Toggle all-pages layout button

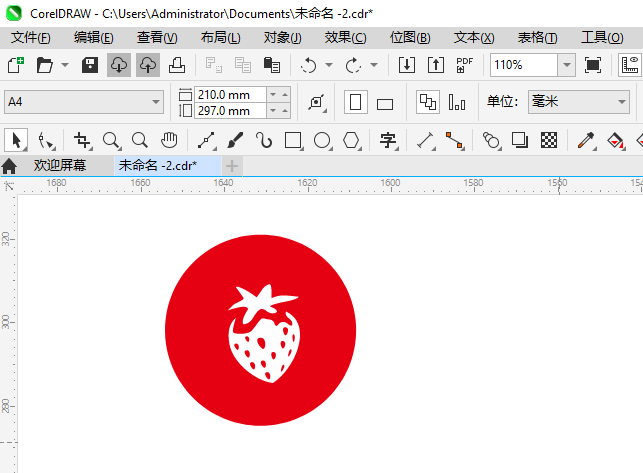click(428, 102)
